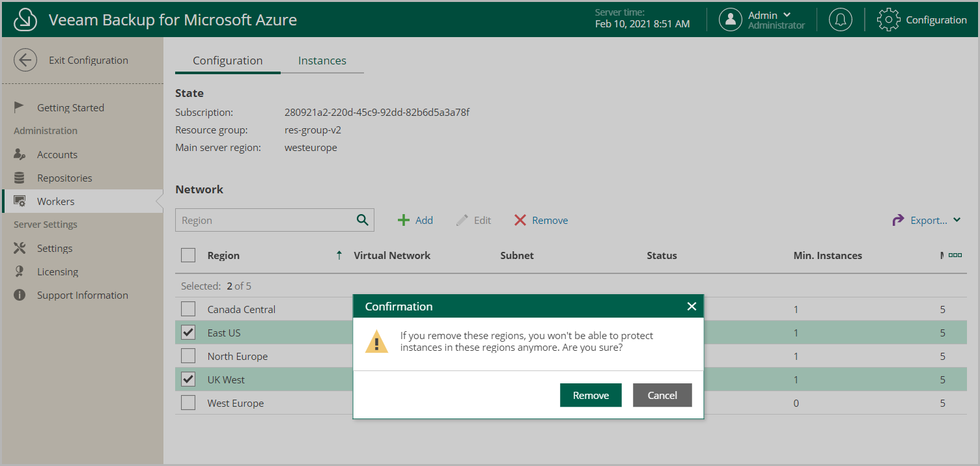Screen dimensions: 980x466
Task: Click the Add toolbar label
Action: (x=424, y=220)
